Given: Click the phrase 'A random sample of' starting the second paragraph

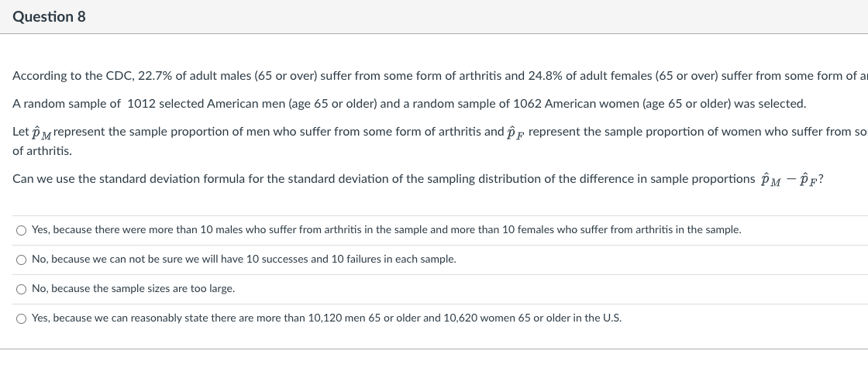Looking at the screenshot, I should [67, 104].
